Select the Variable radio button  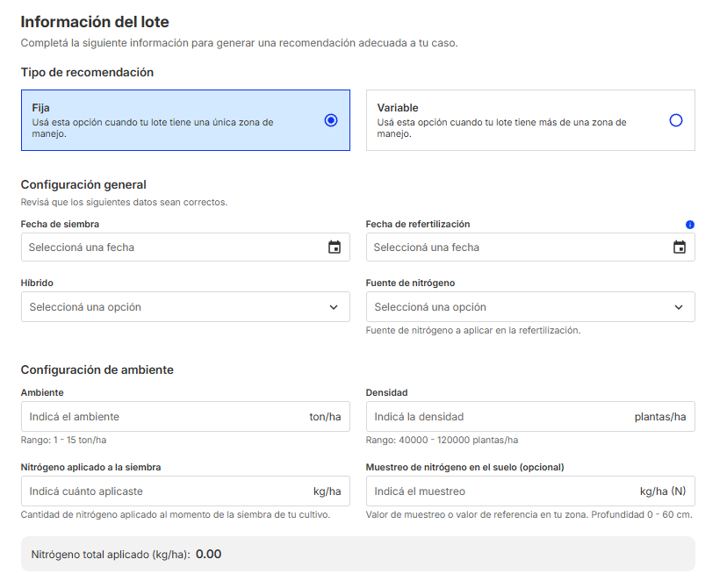pyautogui.click(x=676, y=120)
